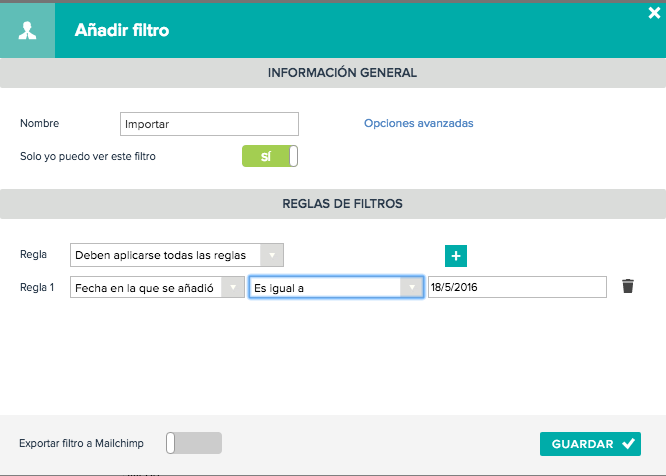Click the 'Añadir filtro' title text
This screenshot has width=666, height=476.
(122, 30)
